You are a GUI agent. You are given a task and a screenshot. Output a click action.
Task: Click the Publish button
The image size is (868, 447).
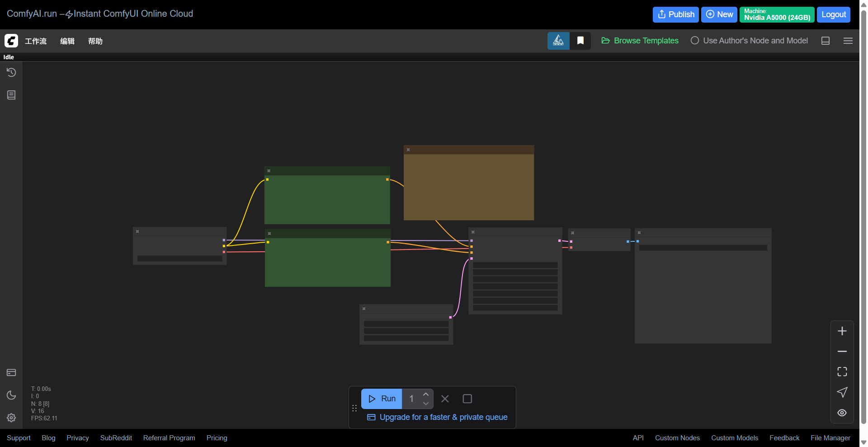coord(676,14)
